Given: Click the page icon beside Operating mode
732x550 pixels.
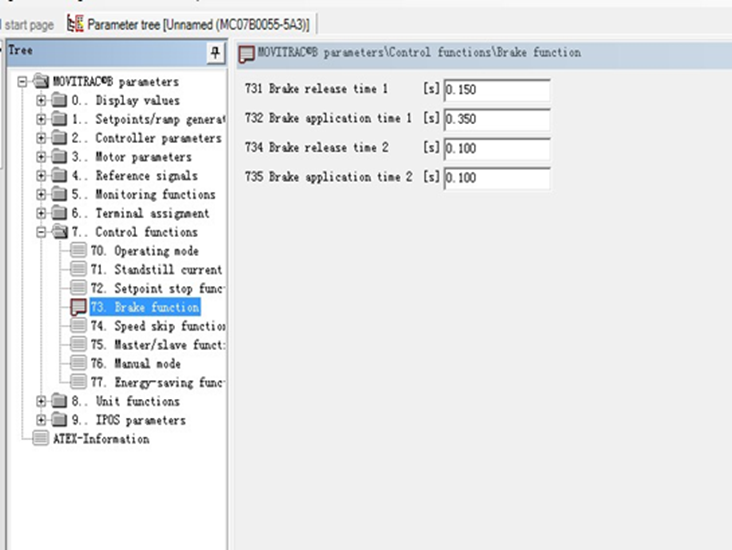Looking at the screenshot, I should click(78, 251).
